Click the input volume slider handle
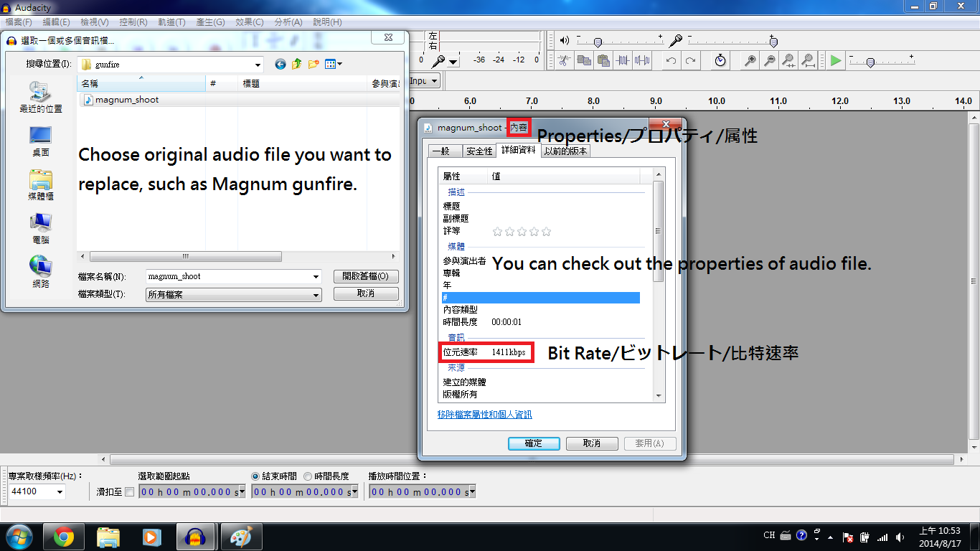Image resolution: width=980 pixels, height=551 pixels. 773,42
